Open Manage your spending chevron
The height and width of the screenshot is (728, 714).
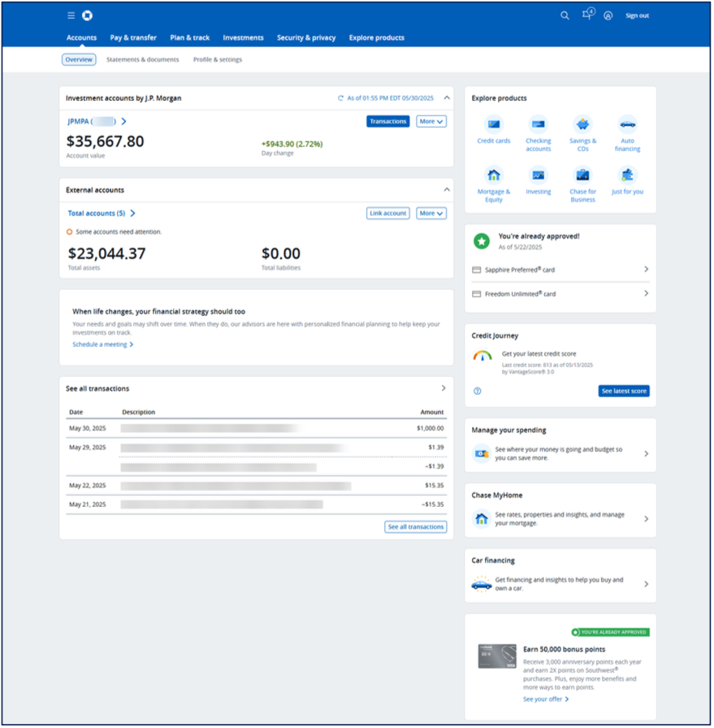click(x=647, y=454)
